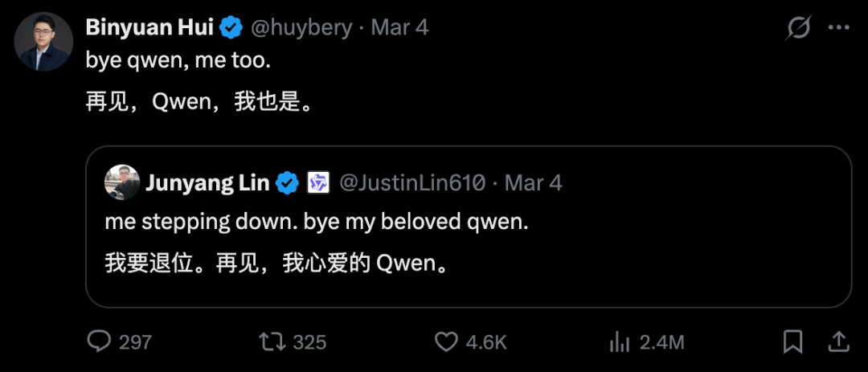Open the Binyuan Hui display name link
The image size is (868, 372).
tap(149, 28)
